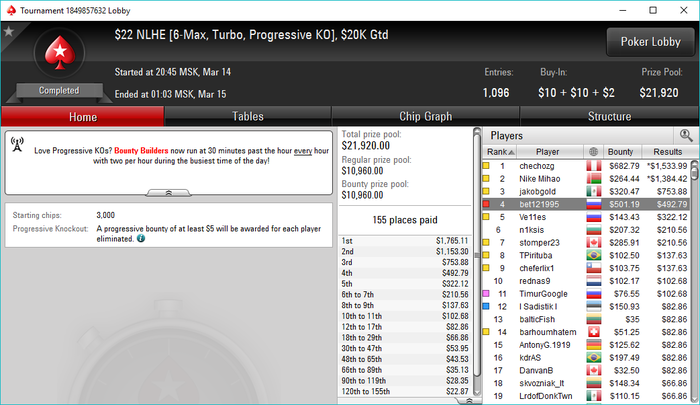Screen dimensions: 700x405
Task: Open the Structure tab
Action: (x=609, y=117)
